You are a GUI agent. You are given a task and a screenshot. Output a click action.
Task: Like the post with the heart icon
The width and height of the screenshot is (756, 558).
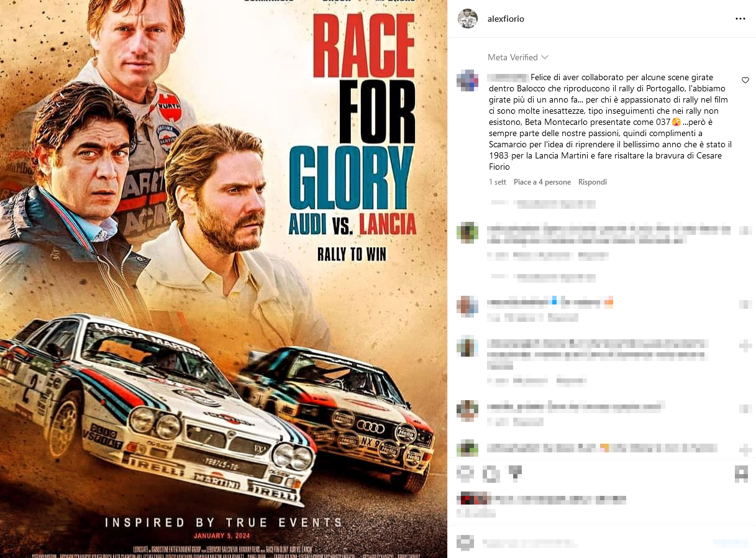465,474
